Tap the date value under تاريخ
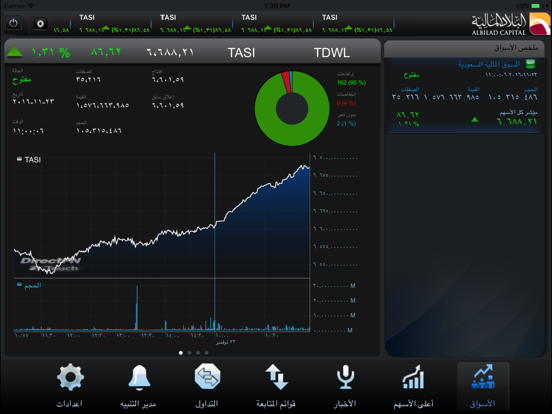The image size is (552, 414). [33, 101]
